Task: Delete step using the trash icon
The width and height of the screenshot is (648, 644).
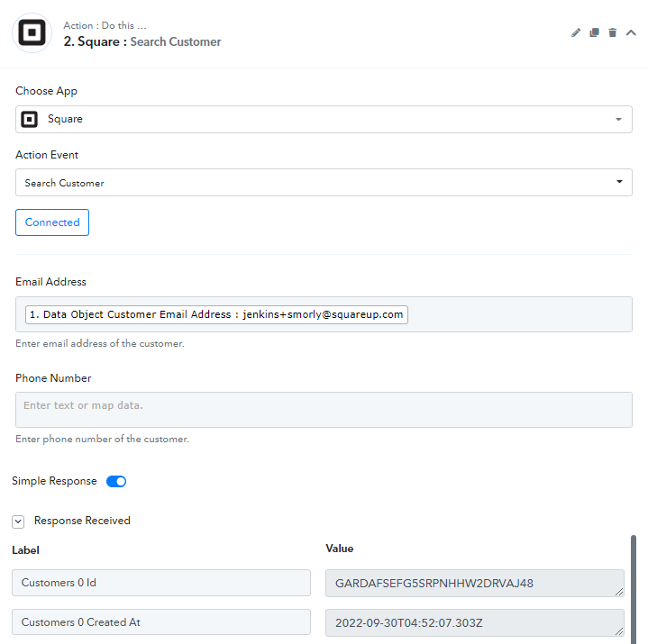Action: [x=613, y=32]
